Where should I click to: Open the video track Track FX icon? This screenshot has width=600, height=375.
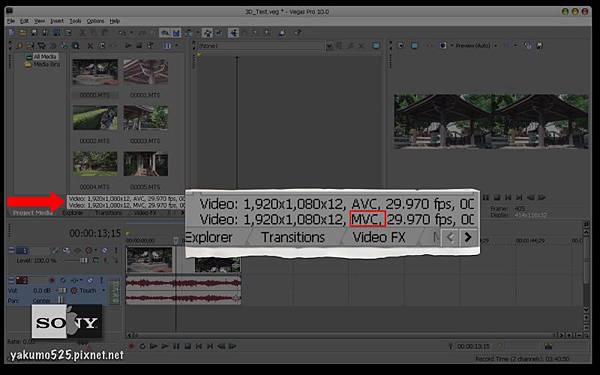click(x=77, y=251)
